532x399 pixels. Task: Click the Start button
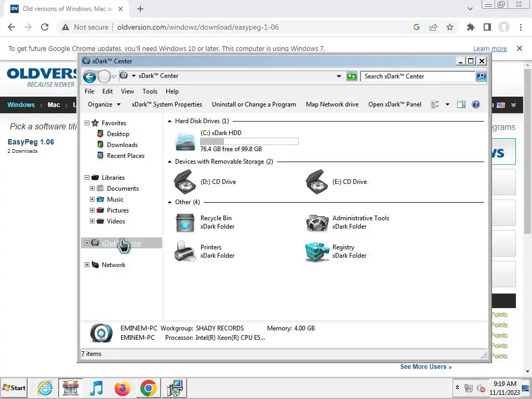[x=14, y=388]
